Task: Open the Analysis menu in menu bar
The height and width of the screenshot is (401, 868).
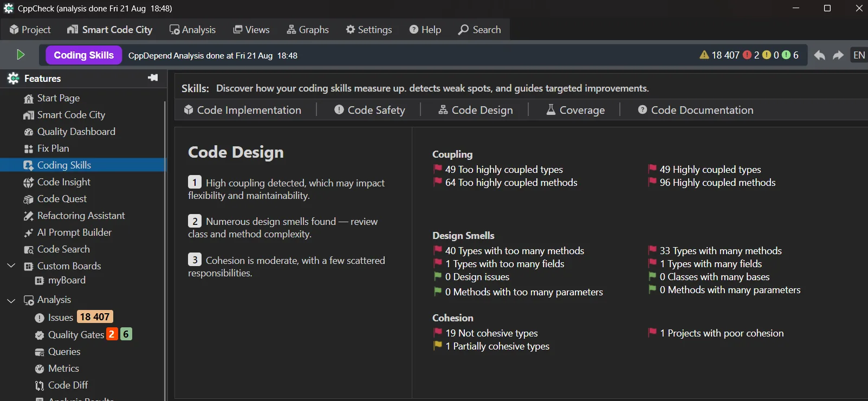Action: (192, 30)
